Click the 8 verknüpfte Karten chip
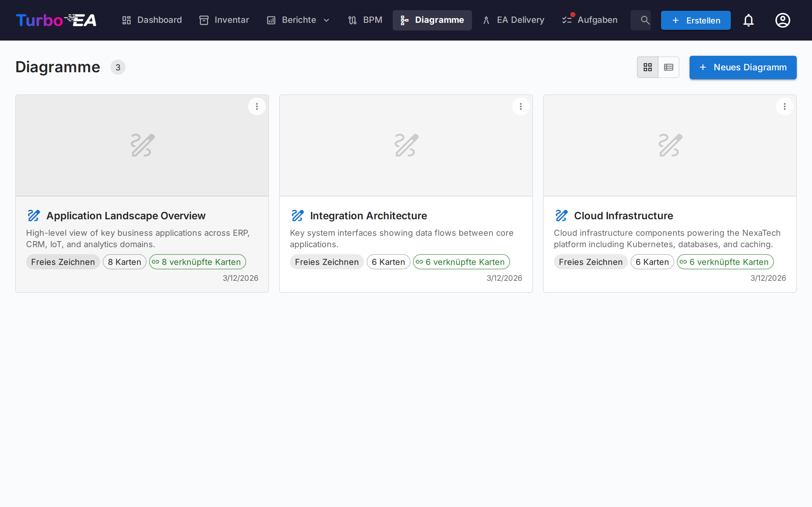The image size is (812, 507). [x=197, y=262]
